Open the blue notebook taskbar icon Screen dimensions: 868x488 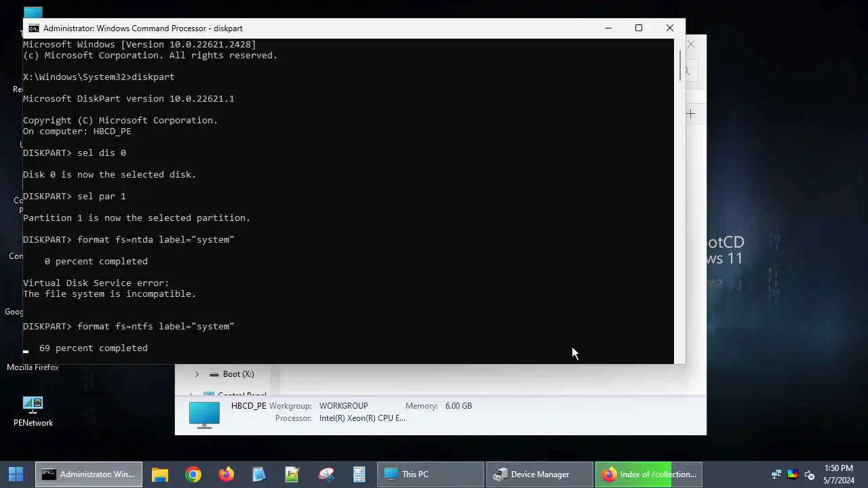pos(259,474)
